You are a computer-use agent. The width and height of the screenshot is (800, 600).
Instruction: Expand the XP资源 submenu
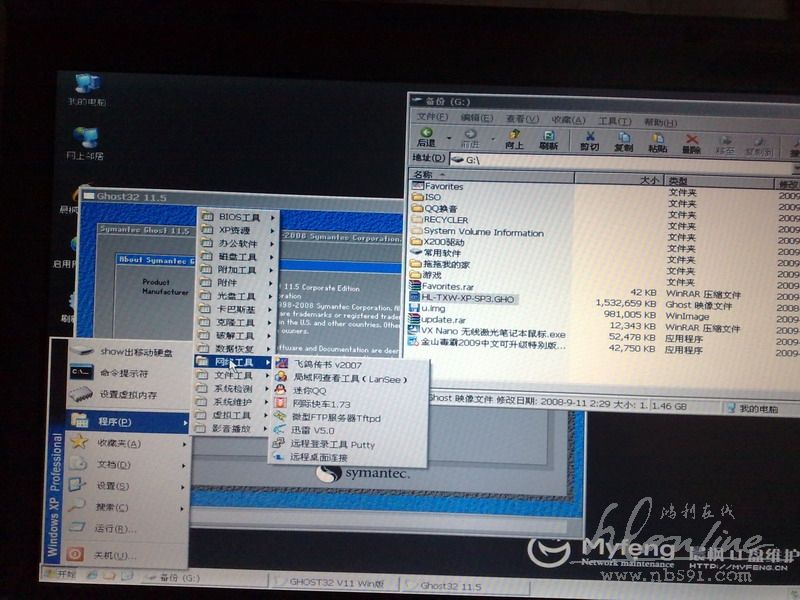click(238, 230)
